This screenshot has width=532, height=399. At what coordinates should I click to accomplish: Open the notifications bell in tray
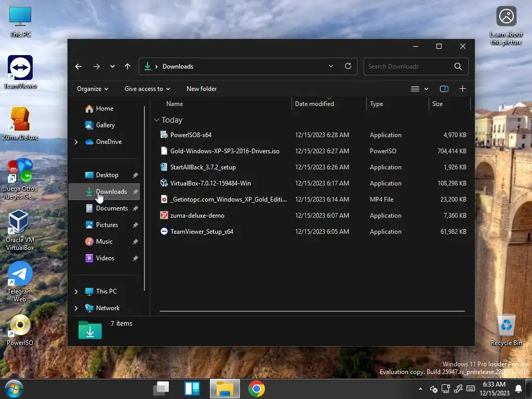click(x=518, y=389)
